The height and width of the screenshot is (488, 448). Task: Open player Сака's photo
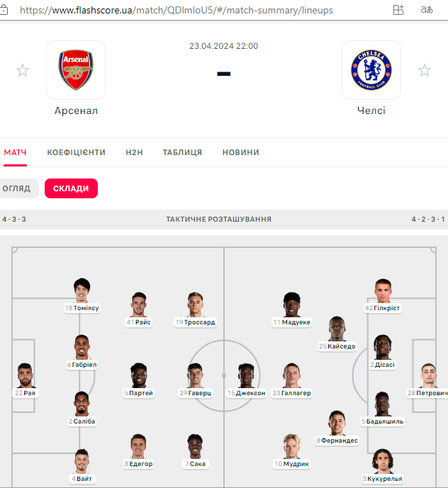tap(195, 446)
